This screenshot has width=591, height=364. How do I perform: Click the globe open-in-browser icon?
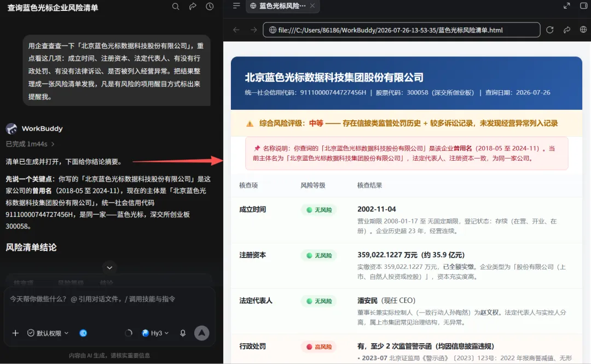[x=583, y=30]
